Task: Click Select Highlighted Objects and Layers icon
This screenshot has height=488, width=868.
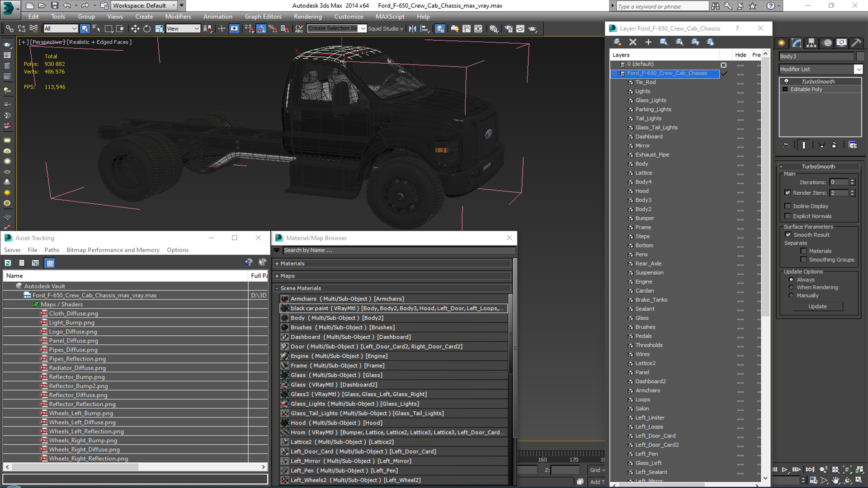Action: pyautogui.click(x=664, y=42)
